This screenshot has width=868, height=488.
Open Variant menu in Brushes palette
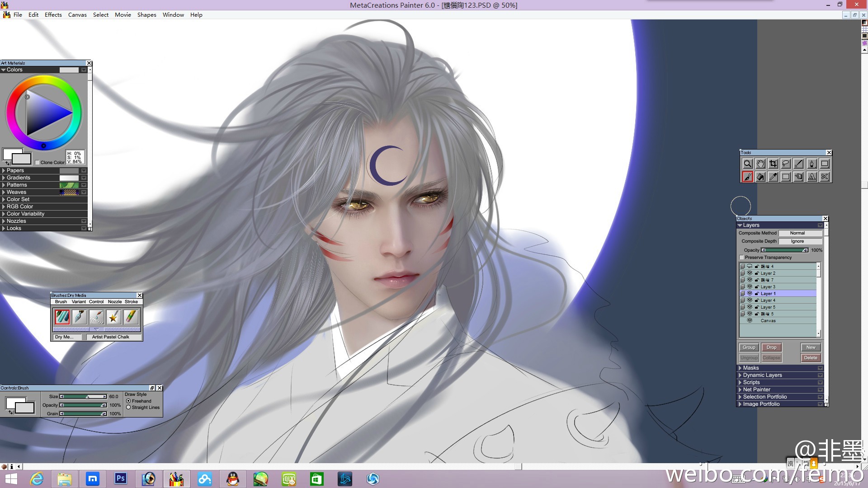[79, 302]
